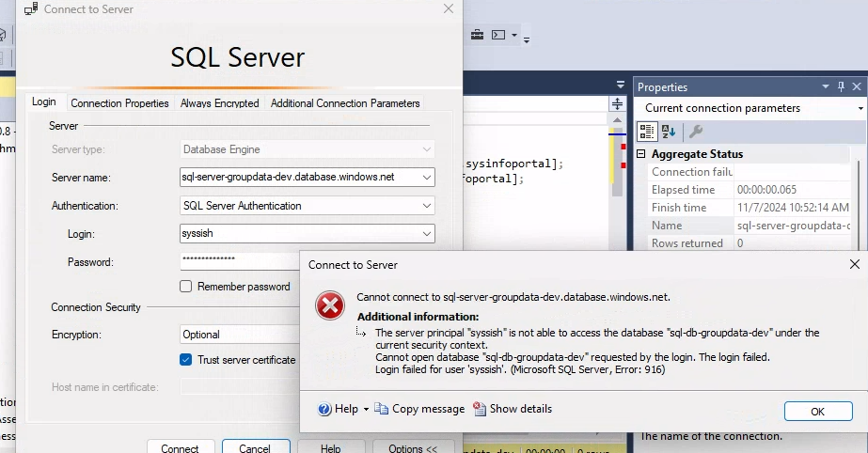Collapse the Aggregate Status section
Viewport: 868px width, 453px height.
[641, 154]
